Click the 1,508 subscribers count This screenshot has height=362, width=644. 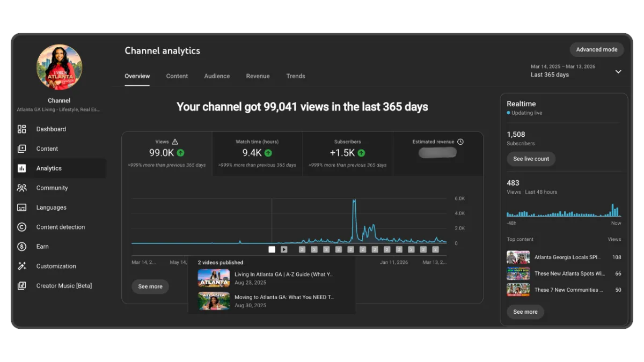pos(516,135)
